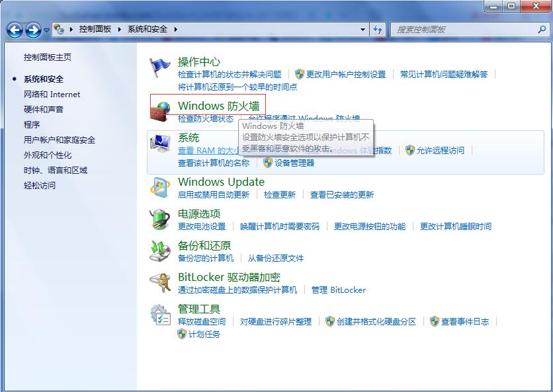Open the address bar history dropdown arrow
The image size is (553, 392).
click(361, 29)
